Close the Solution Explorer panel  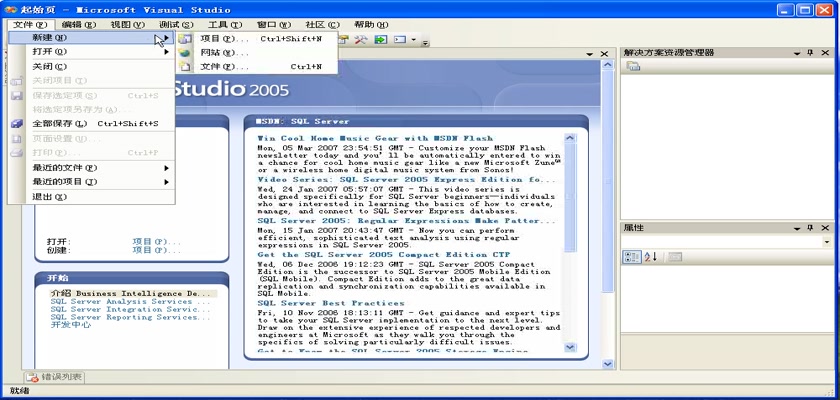click(x=825, y=52)
